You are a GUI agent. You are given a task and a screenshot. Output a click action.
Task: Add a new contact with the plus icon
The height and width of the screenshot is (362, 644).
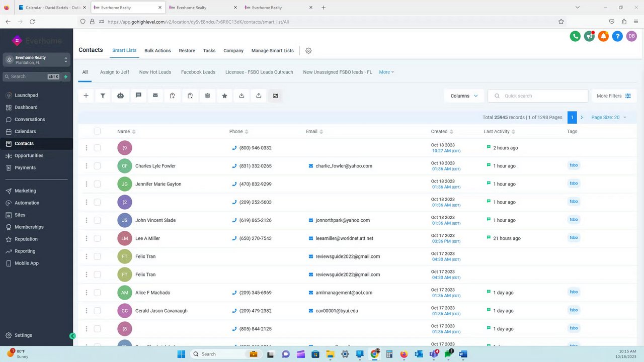pyautogui.click(x=86, y=96)
